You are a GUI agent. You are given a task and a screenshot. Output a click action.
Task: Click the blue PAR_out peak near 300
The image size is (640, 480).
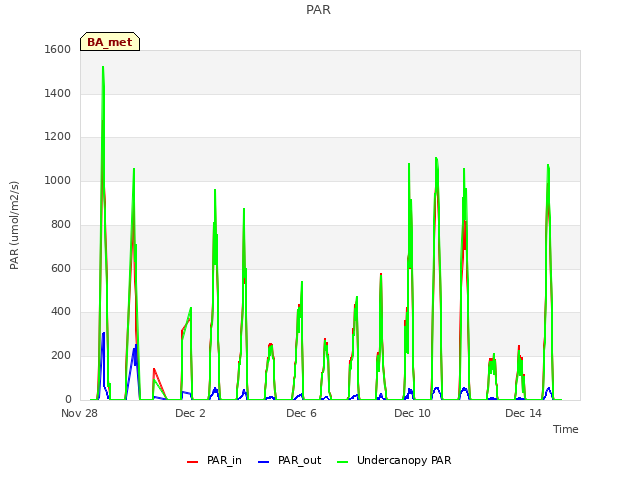[104, 334]
